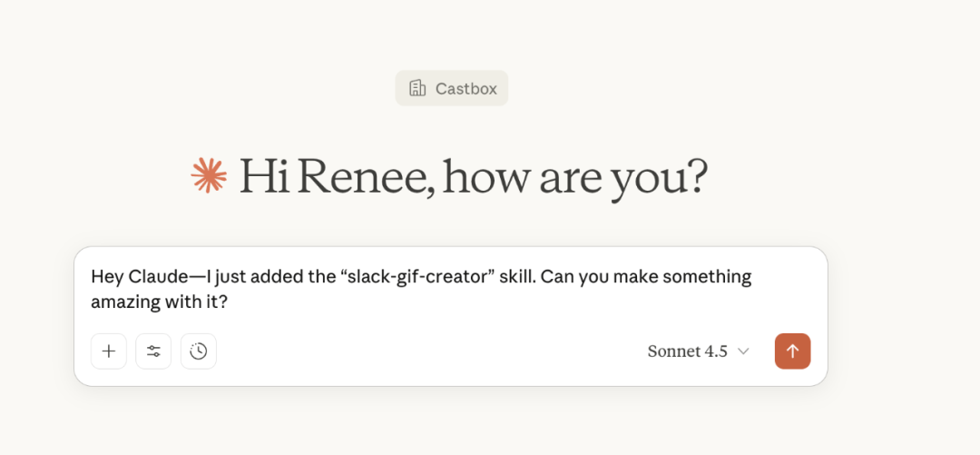This screenshot has height=455, width=980.
Task: Click "Can you make something" in the prompt
Action: tap(646, 276)
